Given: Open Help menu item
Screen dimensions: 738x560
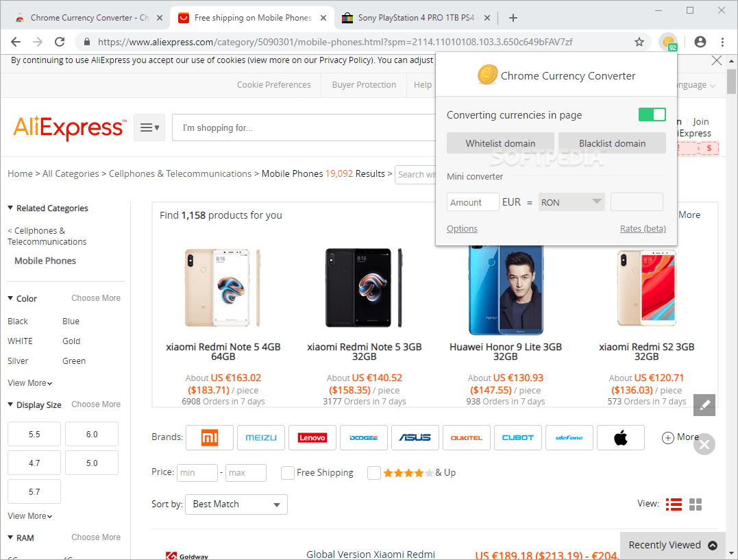Looking at the screenshot, I should click(x=423, y=85).
